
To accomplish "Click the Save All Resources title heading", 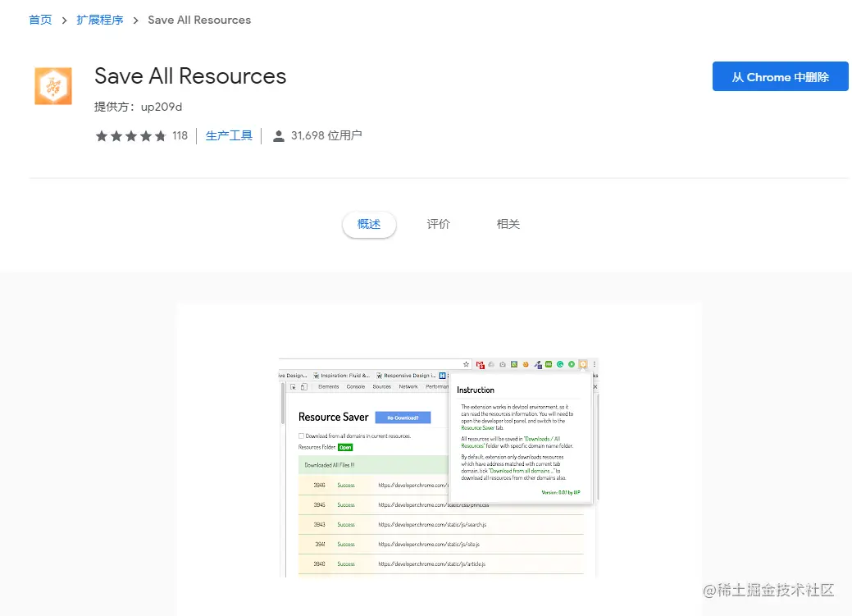I will [190, 76].
